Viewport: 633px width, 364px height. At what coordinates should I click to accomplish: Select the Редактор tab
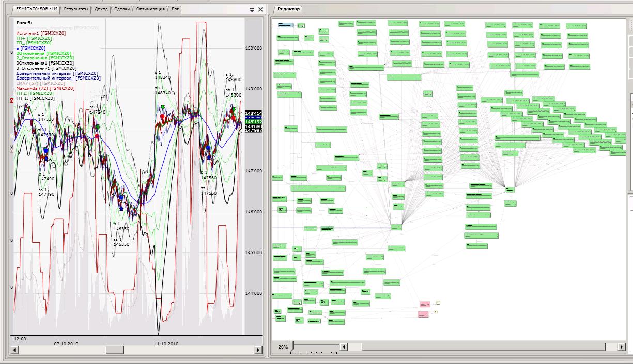click(x=288, y=9)
